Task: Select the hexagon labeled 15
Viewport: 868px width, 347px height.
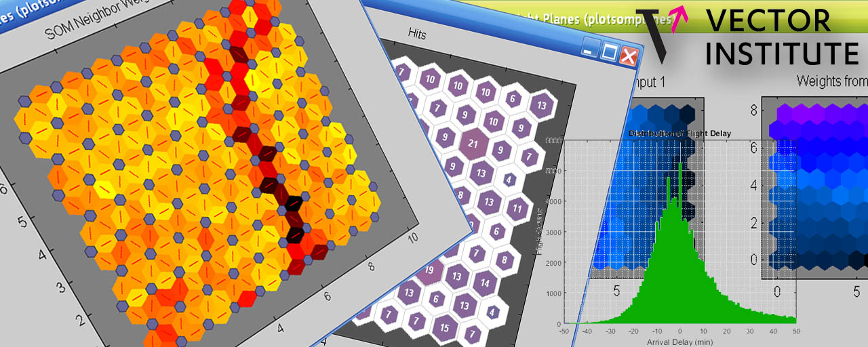Action: coord(444,329)
